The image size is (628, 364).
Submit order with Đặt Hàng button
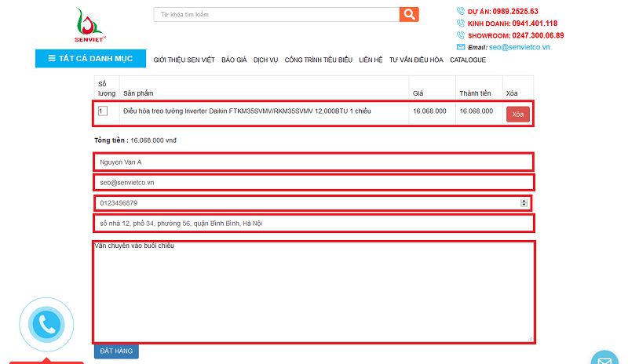(x=116, y=351)
